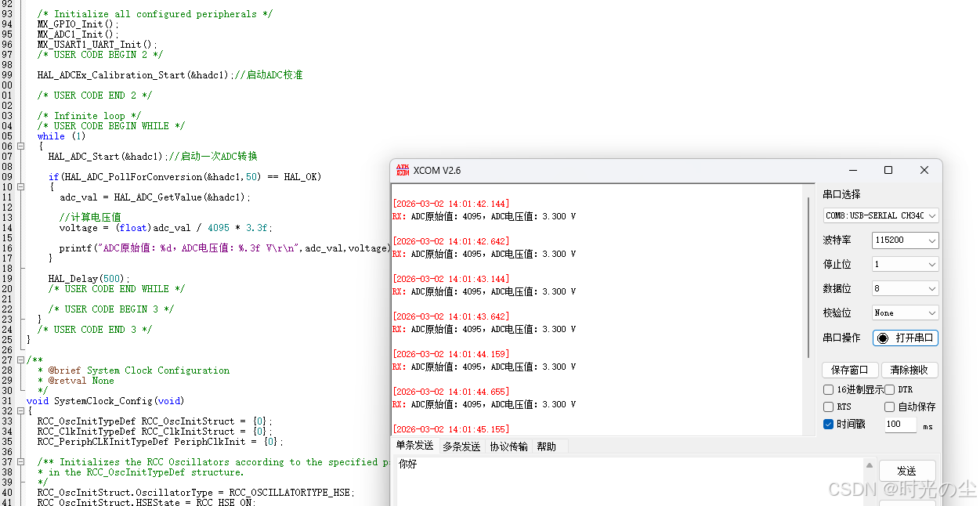The height and width of the screenshot is (506, 980).
Task: Toggle the RTS checkbox
Action: pos(829,407)
